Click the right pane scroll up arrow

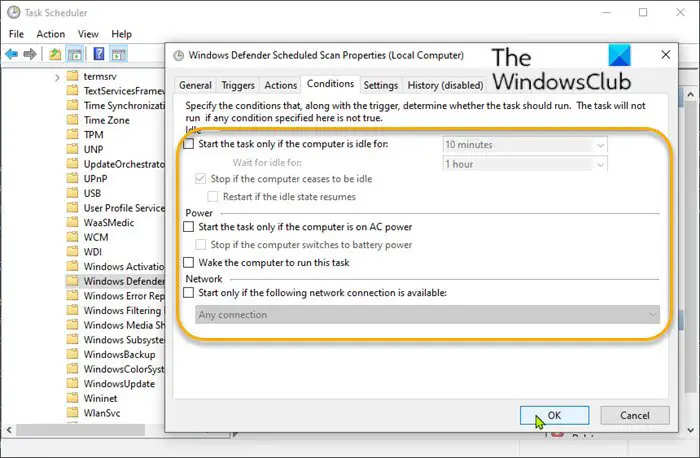coord(690,94)
